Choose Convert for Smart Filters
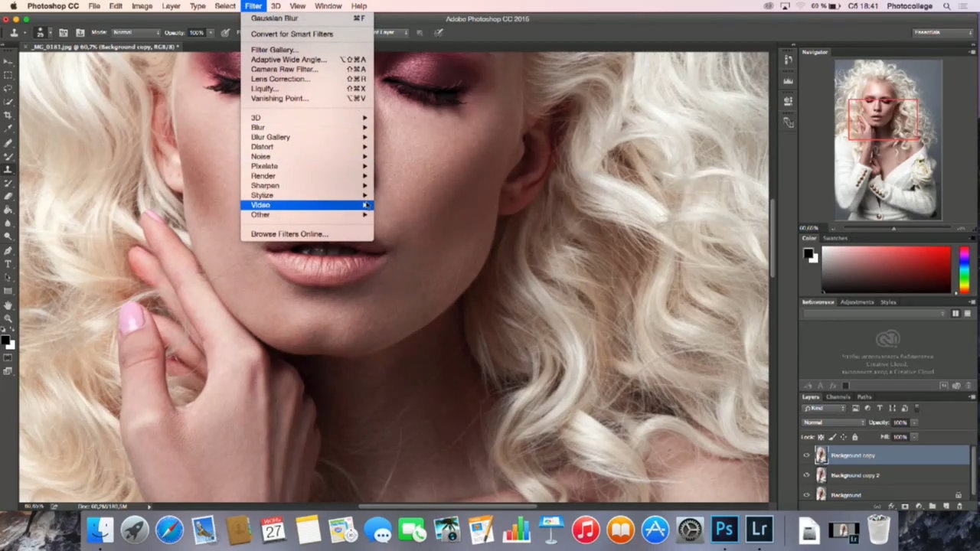 pyautogui.click(x=292, y=34)
